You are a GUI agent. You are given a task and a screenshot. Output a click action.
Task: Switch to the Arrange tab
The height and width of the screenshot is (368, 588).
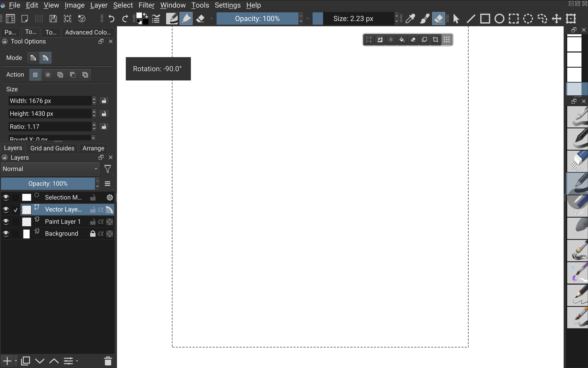pyautogui.click(x=93, y=148)
